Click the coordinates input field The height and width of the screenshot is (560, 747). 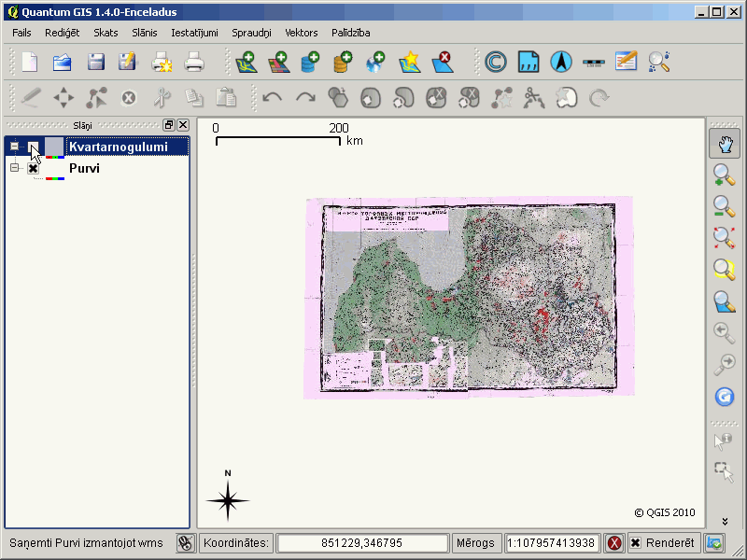(362, 543)
